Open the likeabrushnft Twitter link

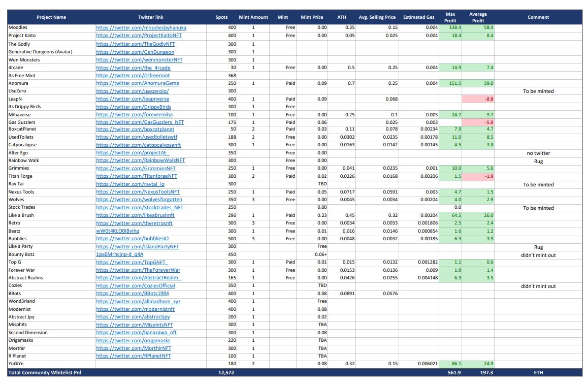pos(135,215)
